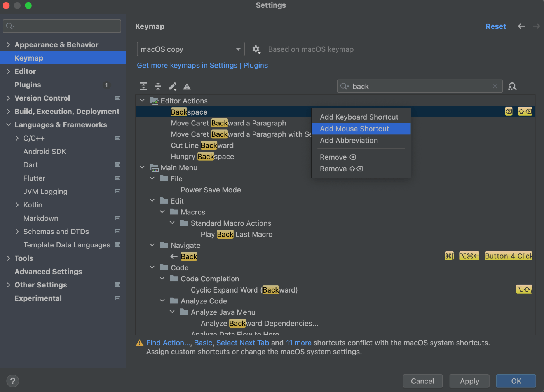Image resolution: width=544 pixels, height=392 pixels.
Task: Open the keymap gear settings icon
Action: (x=256, y=49)
